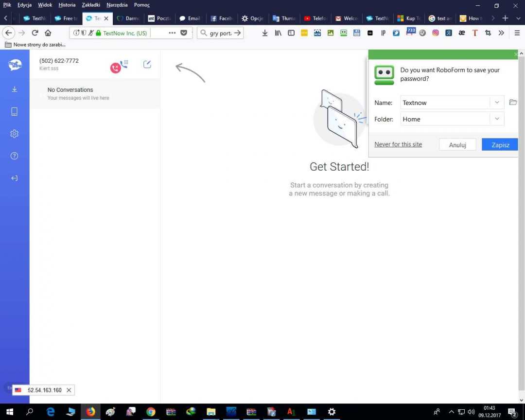The height and width of the screenshot is (420, 525).
Task: Click the Zapisz button
Action: (x=500, y=145)
